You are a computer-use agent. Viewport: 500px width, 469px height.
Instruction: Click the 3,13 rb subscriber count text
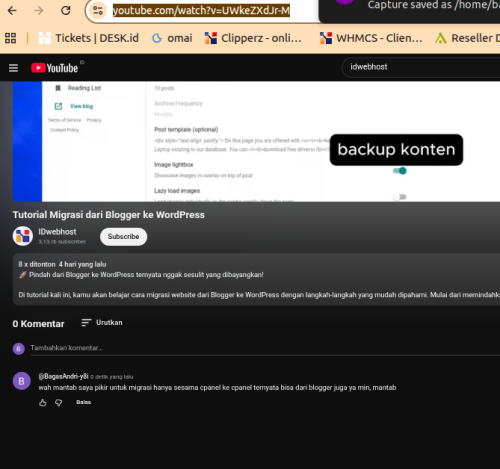coord(62,242)
